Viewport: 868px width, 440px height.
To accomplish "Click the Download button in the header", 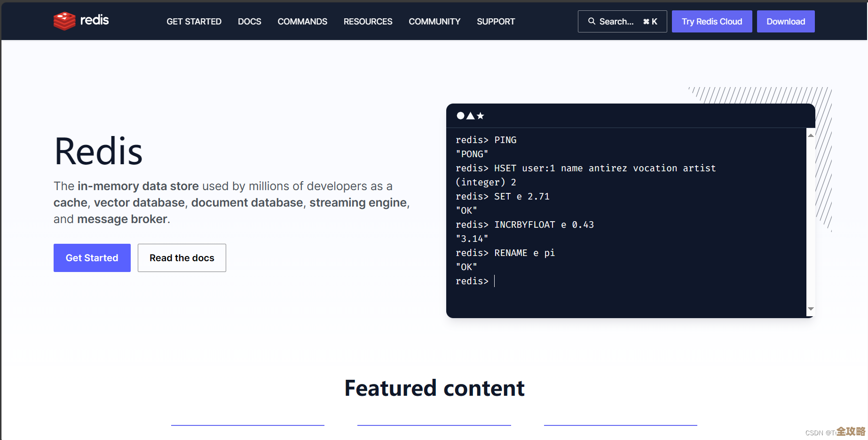I will 785,22.
